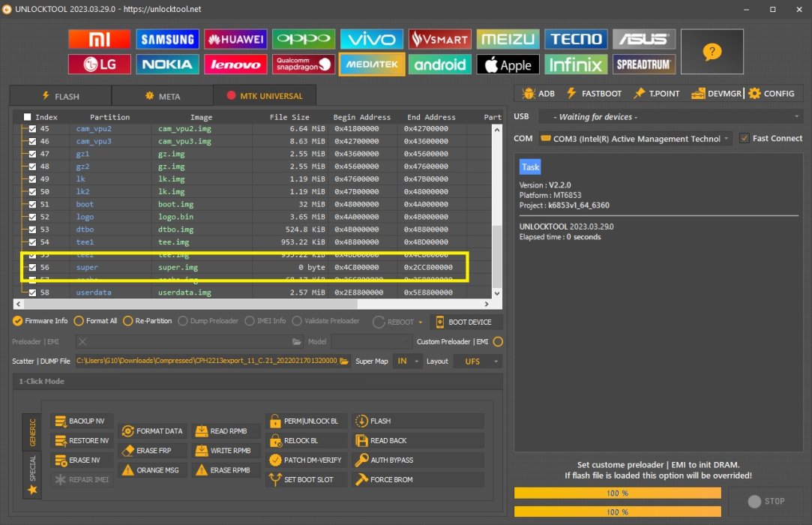Choose the Apple brand logo

pos(508,64)
